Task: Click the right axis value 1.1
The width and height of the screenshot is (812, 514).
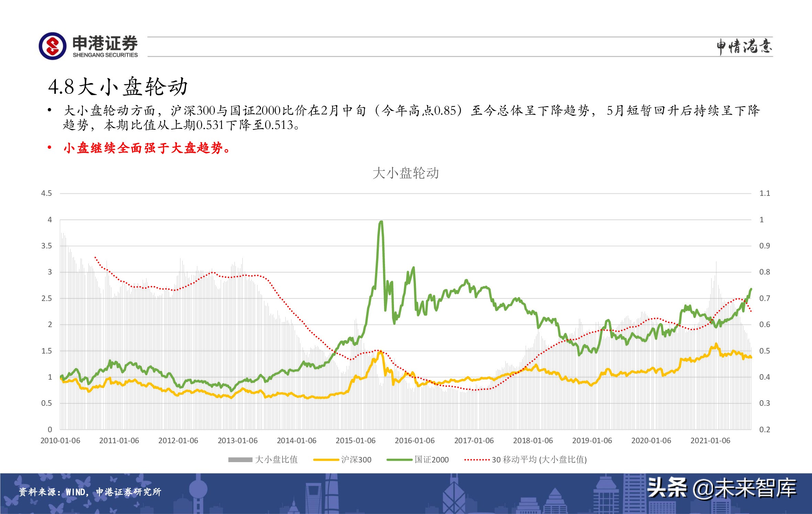Action: [x=765, y=193]
